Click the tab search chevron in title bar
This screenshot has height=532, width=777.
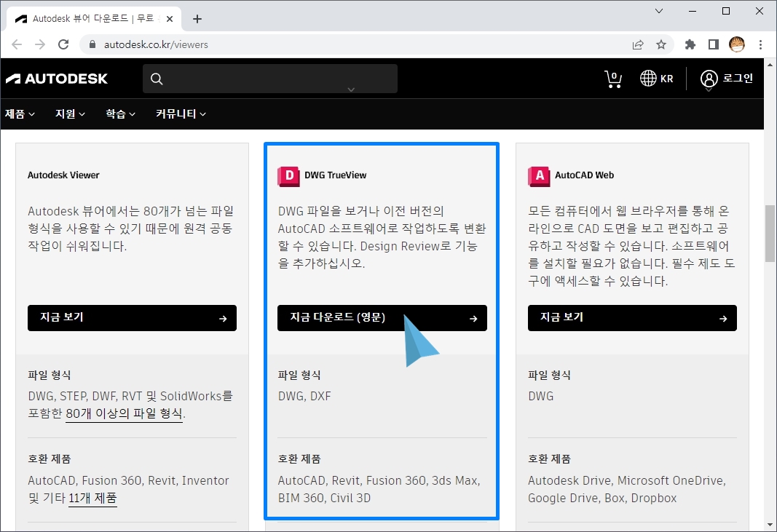pos(659,11)
